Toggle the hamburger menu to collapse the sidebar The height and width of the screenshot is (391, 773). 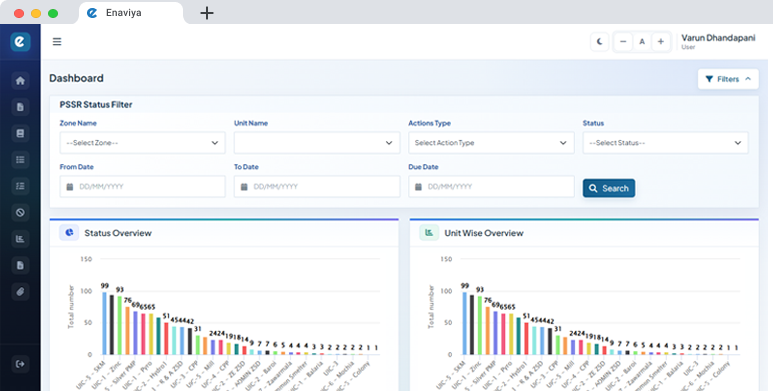pos(57,41)
